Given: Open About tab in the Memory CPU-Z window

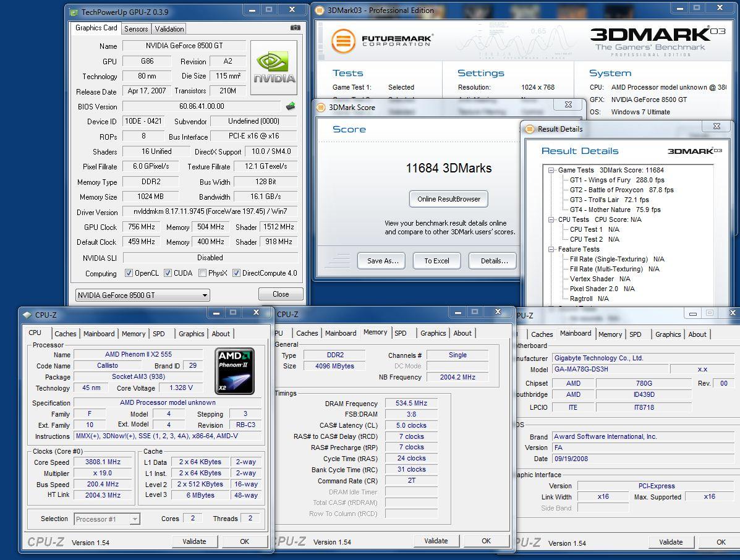Looking at the screenshot, I should click(462, 333).
